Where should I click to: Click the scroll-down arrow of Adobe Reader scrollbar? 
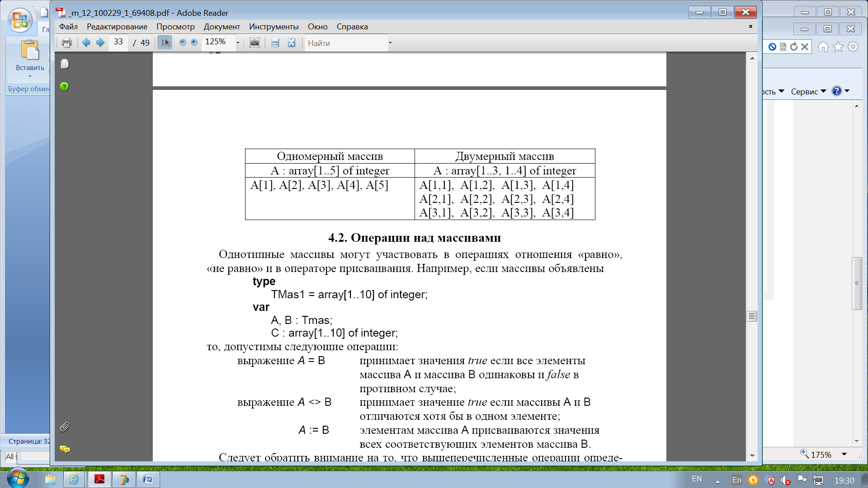click(x=752, y=455)
